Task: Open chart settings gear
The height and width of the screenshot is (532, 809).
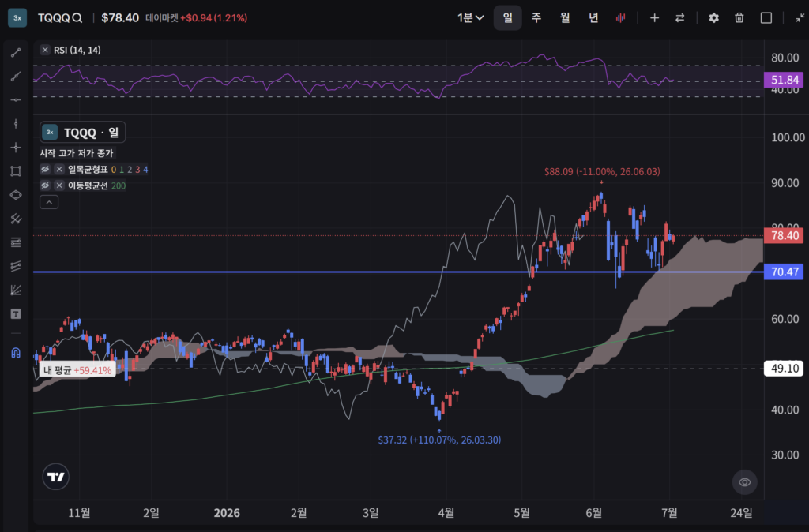Action: [713, 18]
